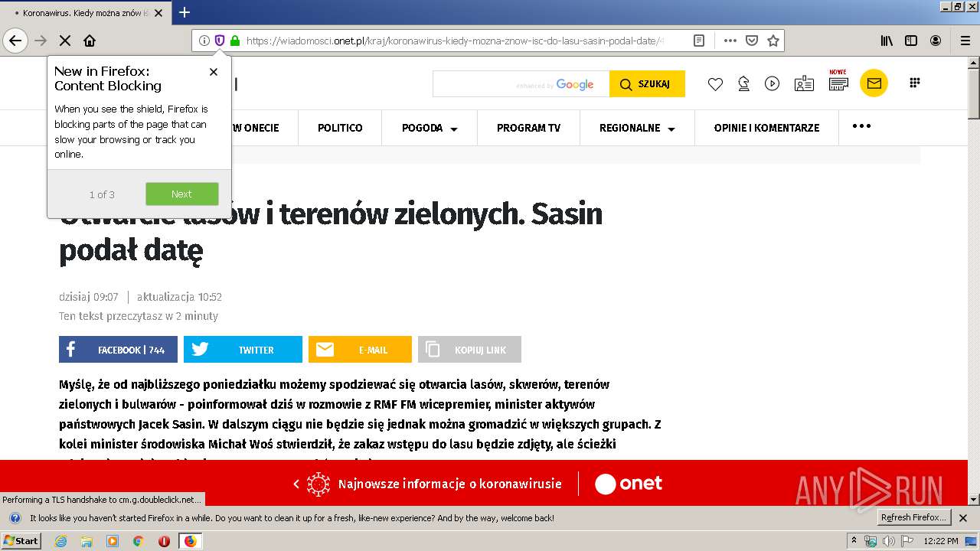Screen dimensions: 980x551
Task: Open Opera from the taskbar
Action: click(x=164, y=541)
